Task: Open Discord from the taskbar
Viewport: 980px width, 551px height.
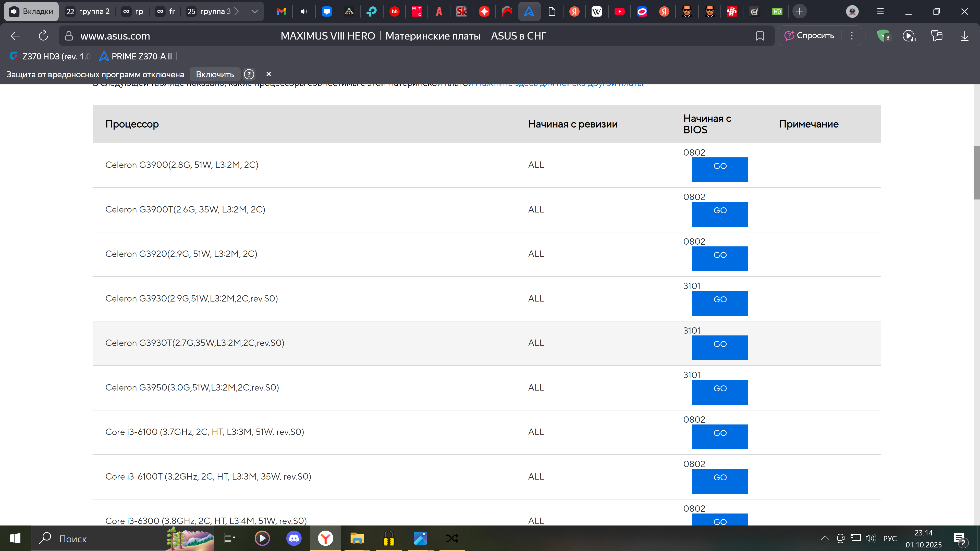Action: pos(294,538)
